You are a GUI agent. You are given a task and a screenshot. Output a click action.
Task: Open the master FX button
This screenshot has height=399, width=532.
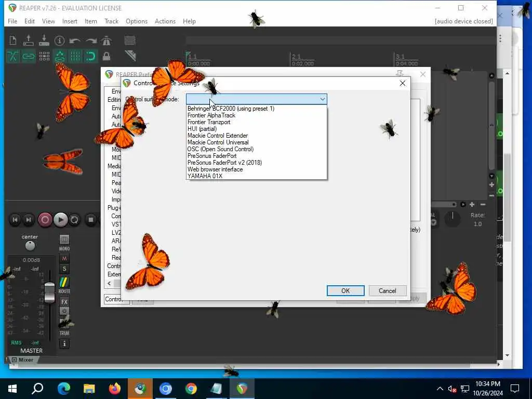[64, 302]
